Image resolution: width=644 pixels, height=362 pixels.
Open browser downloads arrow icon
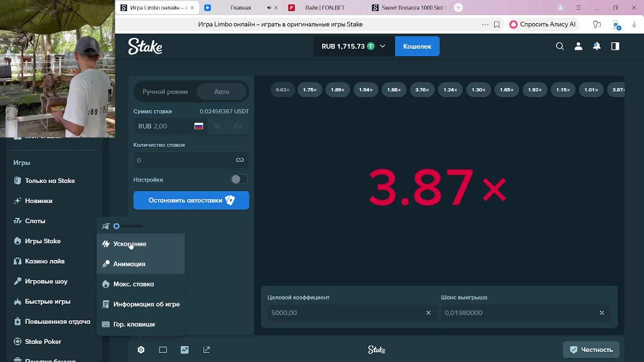634,24
